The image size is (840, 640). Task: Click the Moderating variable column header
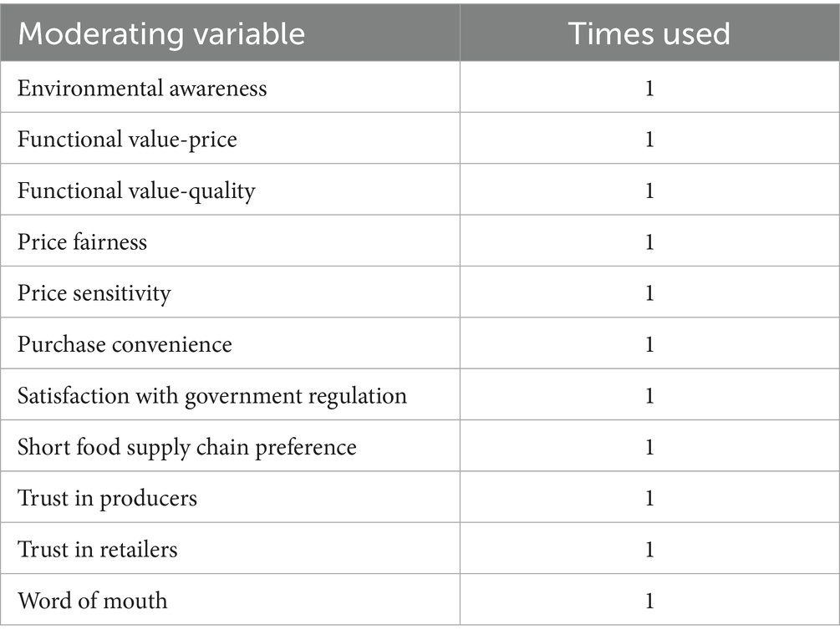click(x=161, y=34)
